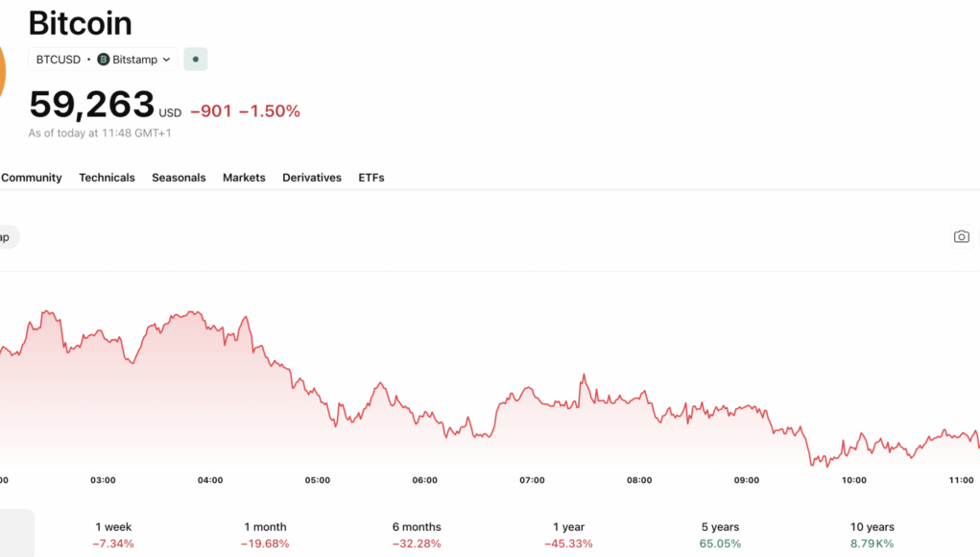
Task: Click the 05:00 time axis label
Action: tap(318, 480)
